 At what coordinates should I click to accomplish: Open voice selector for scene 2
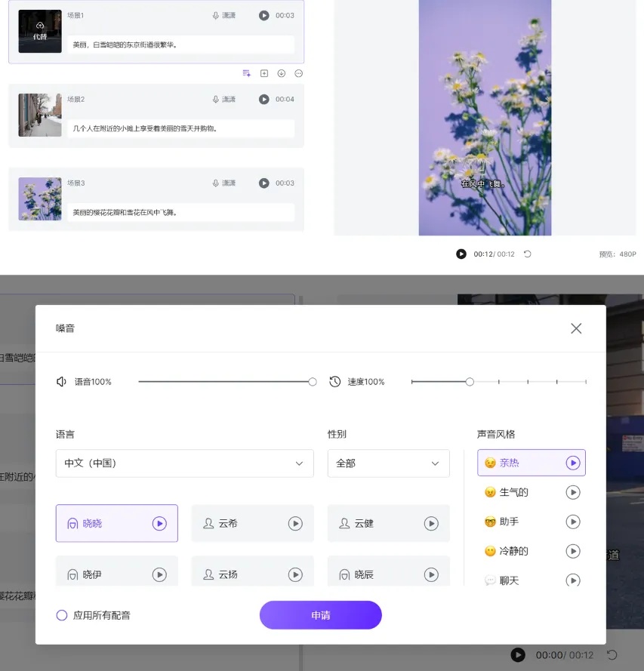[224, 100]
